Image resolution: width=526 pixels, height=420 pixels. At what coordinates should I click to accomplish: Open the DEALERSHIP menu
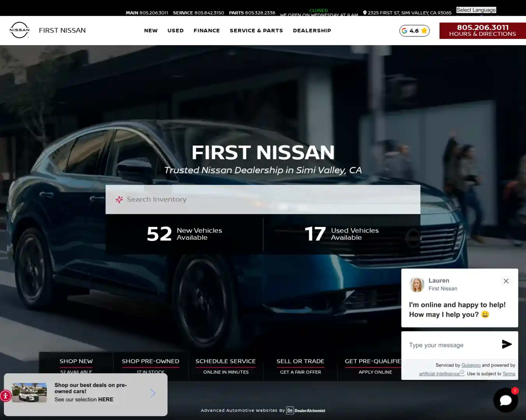tap(312, 31)
